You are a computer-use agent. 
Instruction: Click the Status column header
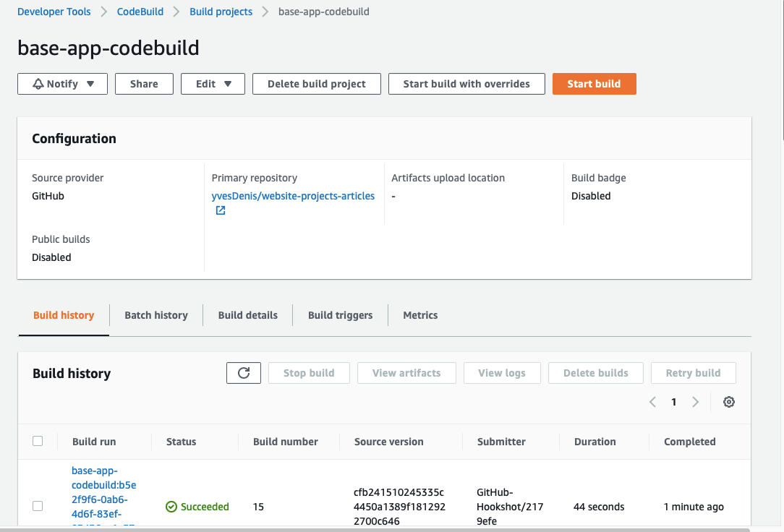(181, 442)
